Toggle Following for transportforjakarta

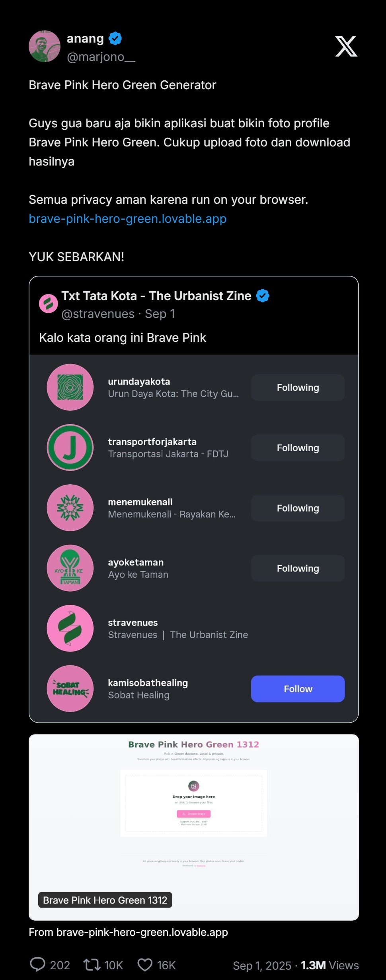pyautogui.click(x=298, y=448)
